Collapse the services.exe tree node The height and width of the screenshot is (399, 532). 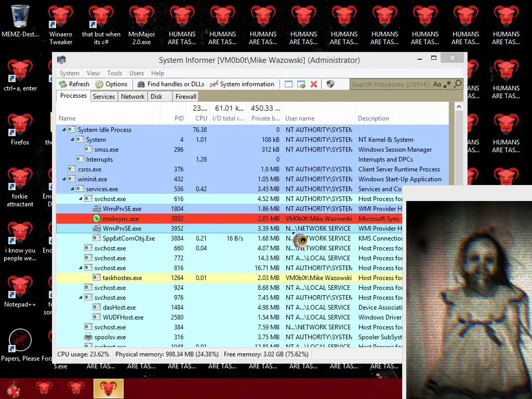click(72, 189)
